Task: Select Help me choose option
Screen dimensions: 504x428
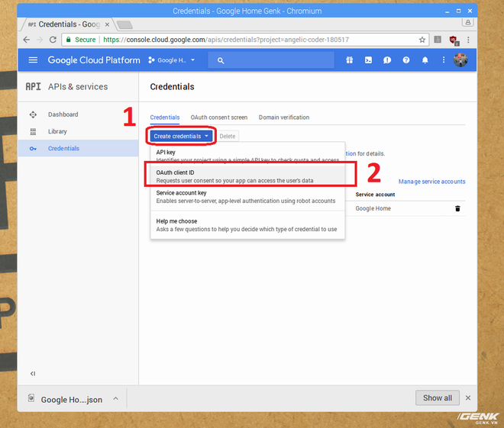Action: point(247,225)
